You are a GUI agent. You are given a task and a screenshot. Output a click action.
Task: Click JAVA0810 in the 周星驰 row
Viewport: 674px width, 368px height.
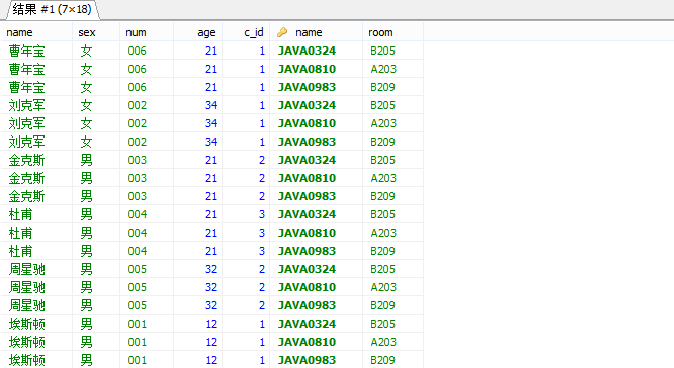click(x=307, y=287)
